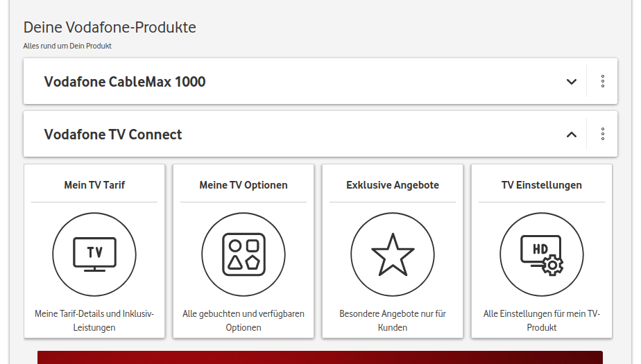Select the Exklusive Angebote heading
The width and height of the screenshot is (641, 364).
pos(393,185)
